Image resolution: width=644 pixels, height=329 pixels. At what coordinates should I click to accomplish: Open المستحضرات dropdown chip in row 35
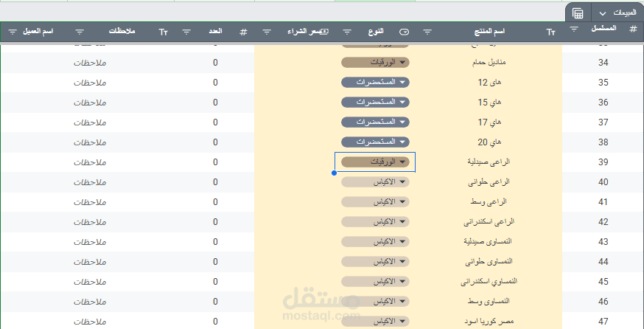point(375,83)
